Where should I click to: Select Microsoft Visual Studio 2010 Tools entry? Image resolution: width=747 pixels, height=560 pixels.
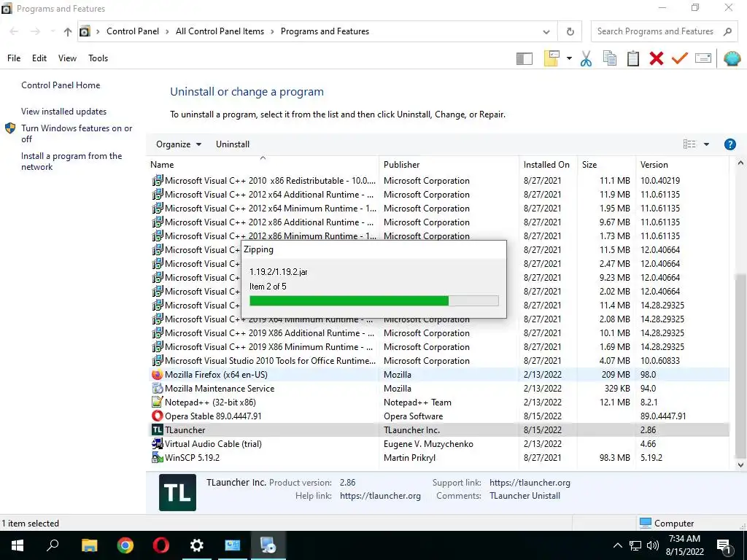coord(439,361)
